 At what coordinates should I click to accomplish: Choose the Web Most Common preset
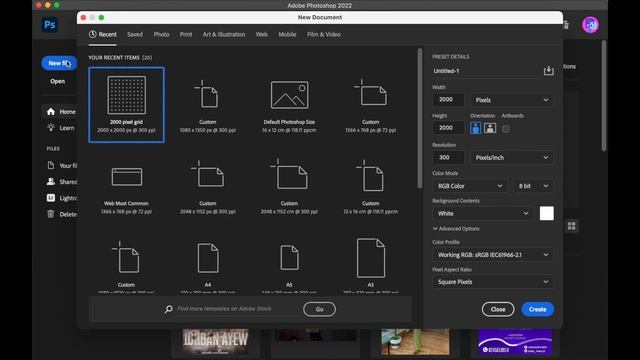(127, 187)
